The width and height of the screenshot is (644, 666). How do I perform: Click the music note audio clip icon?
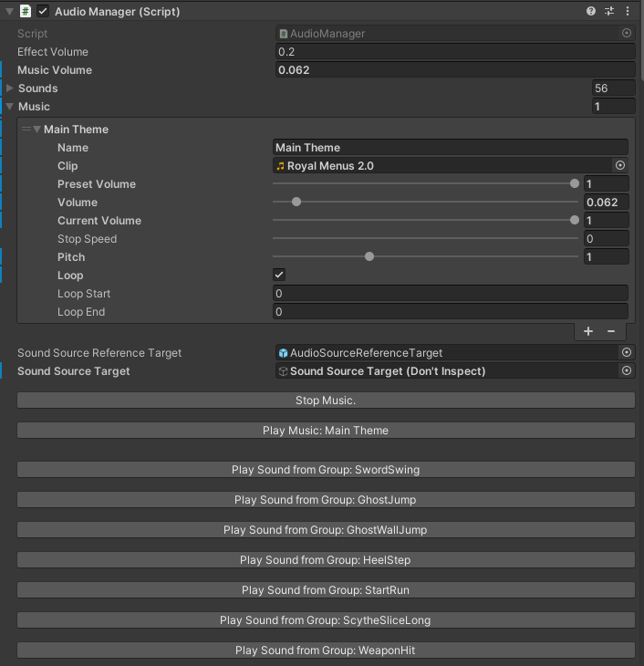(x=280, y=166)
